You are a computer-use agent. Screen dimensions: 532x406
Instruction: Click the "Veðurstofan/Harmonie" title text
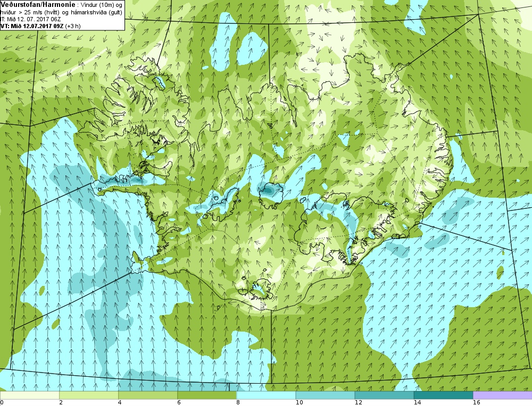(38, 5)
